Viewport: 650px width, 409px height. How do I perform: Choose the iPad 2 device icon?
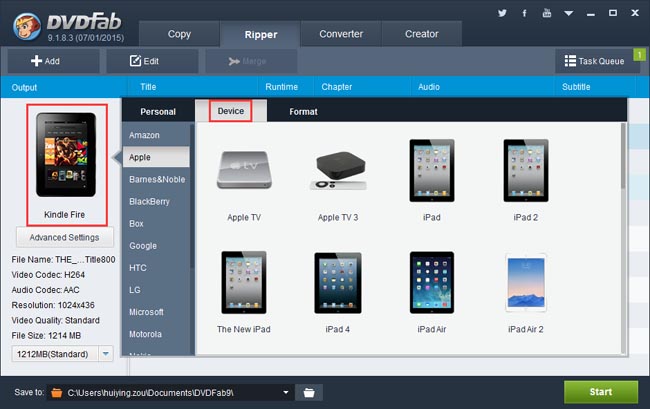point(526,170)
